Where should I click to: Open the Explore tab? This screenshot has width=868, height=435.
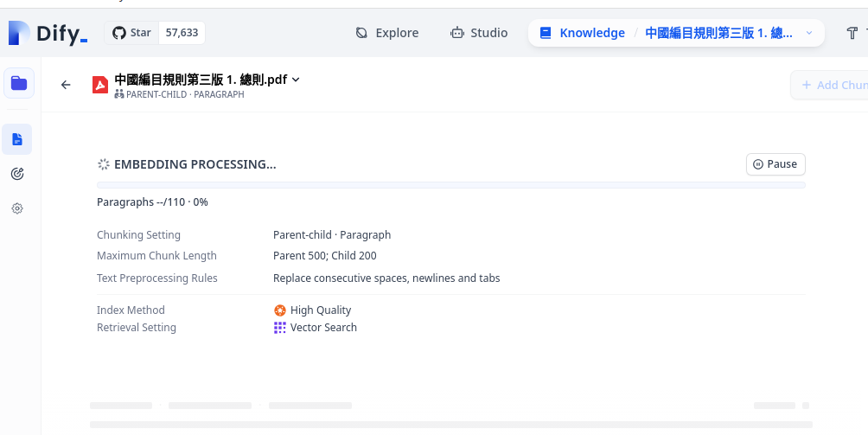click(x=387, y=33)
